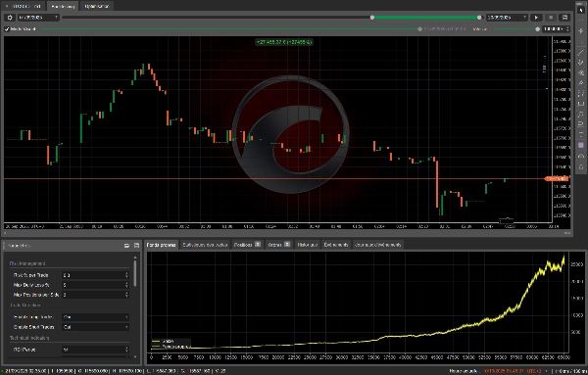Click the green profit label above the chart
This screenshot has width=588, height=375.
click(x=284, y=42)
